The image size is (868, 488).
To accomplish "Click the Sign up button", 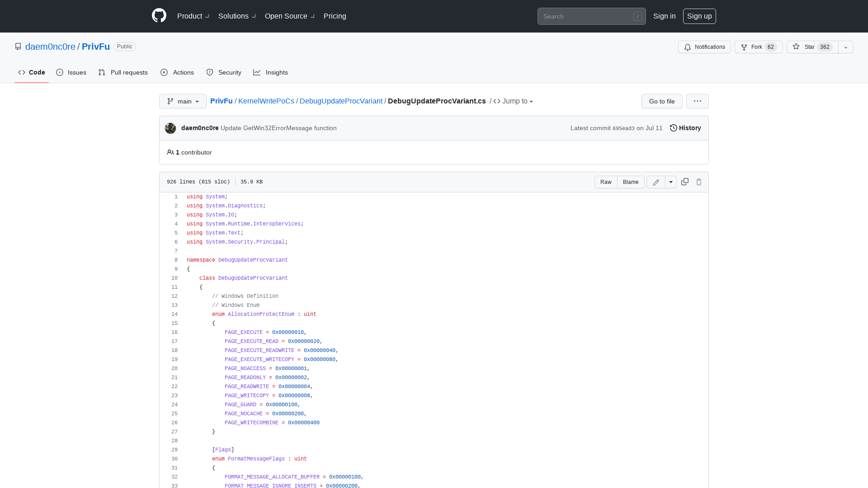I will pos(699,16).
